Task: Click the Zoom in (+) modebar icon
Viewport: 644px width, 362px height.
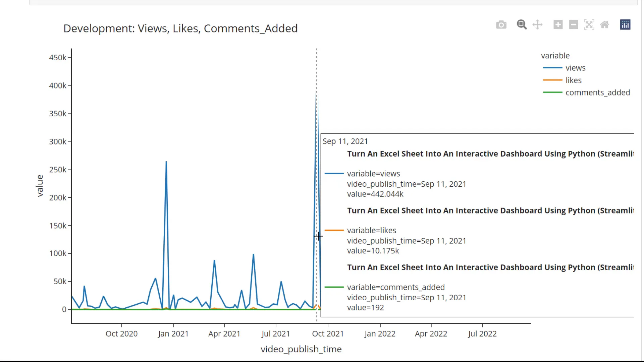Action: click(558, 25)
